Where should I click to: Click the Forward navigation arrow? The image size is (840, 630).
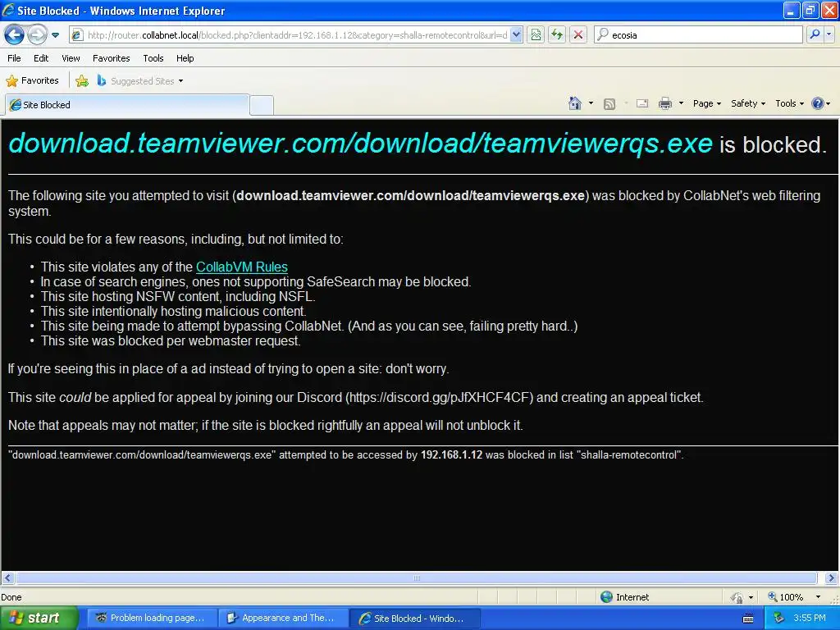click(37, 35)
